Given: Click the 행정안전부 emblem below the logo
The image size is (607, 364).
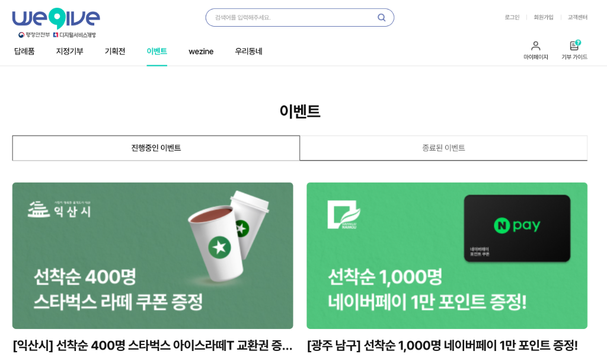Looking at the screenshot, I should click(34, 35).
